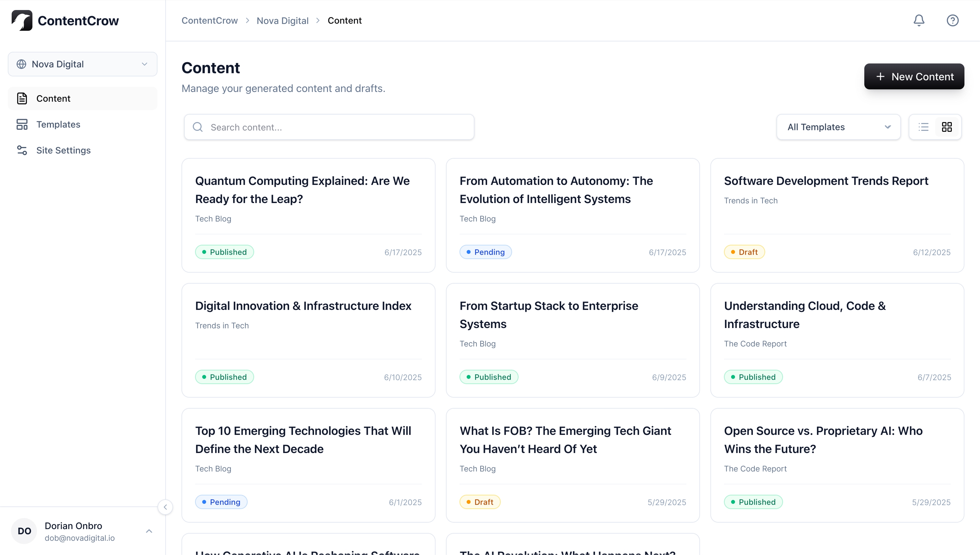Collapse the sidebar with the chevron control
Screen dimensions: 980x555
click(165, 507)
